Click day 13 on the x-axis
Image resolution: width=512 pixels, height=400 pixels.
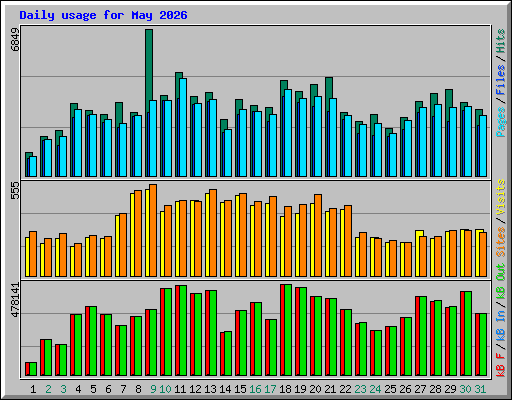210,389
